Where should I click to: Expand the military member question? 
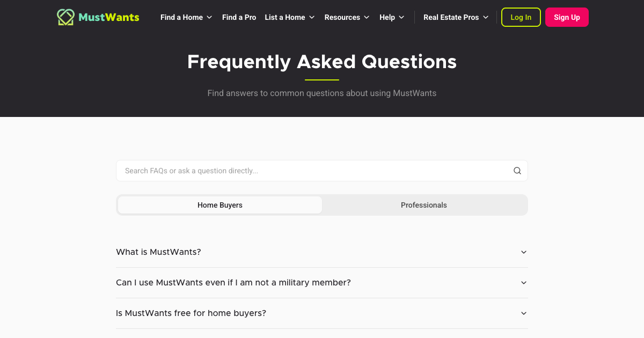[524, 283]
